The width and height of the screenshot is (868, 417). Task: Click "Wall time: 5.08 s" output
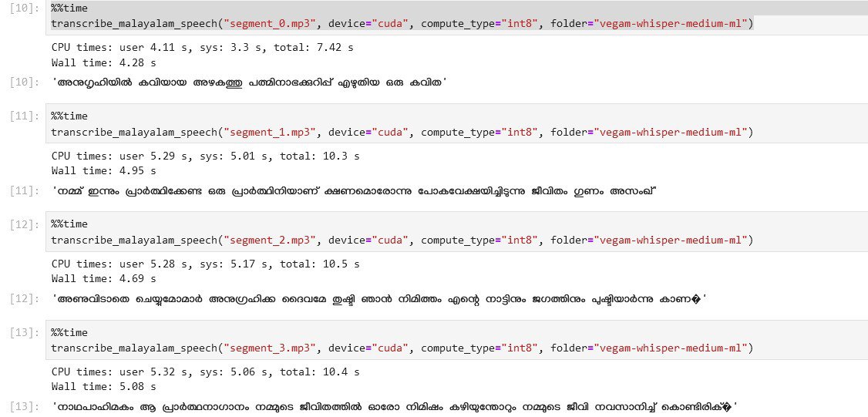103,386
